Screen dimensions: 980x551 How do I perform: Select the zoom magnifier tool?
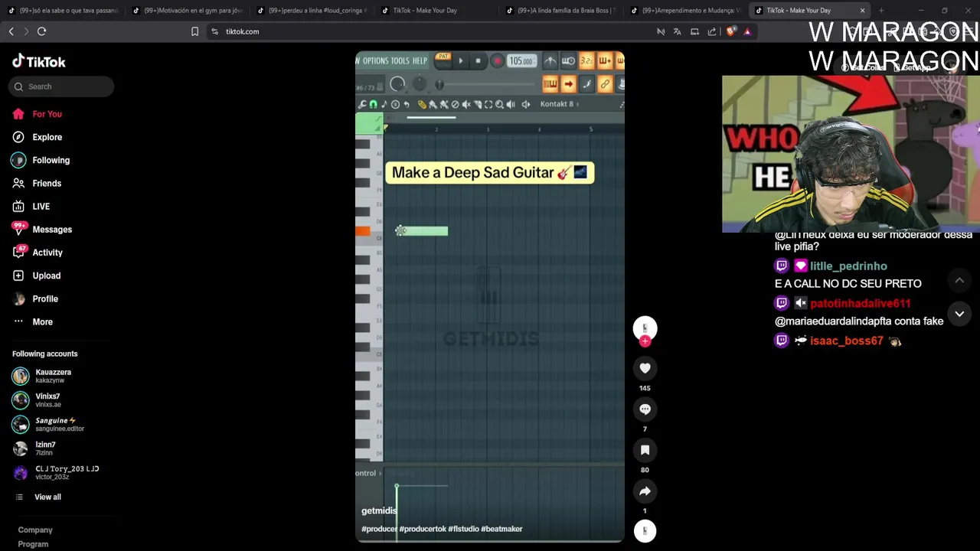click(499, 105)
